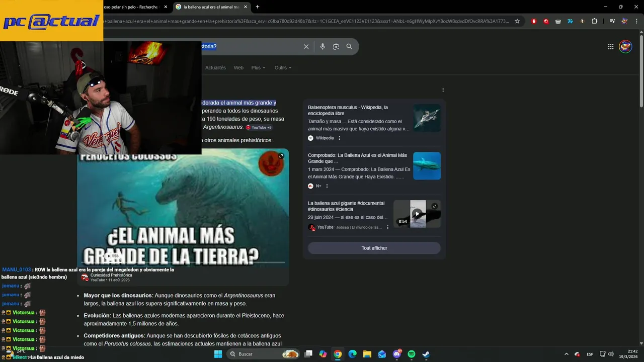This screenshot has width=644, height=362.
Task: Click the Windows taskbar 'Buscar' search box
Action: click(x=264, y=354)
